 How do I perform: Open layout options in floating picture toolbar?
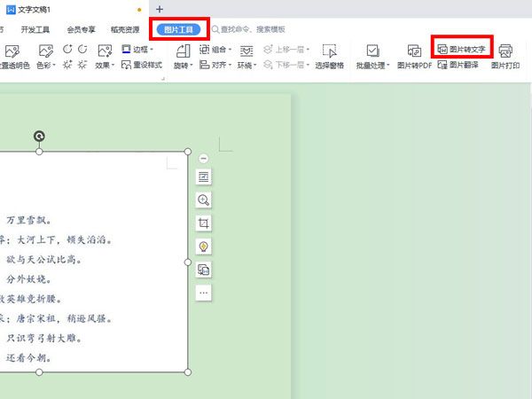204,176
